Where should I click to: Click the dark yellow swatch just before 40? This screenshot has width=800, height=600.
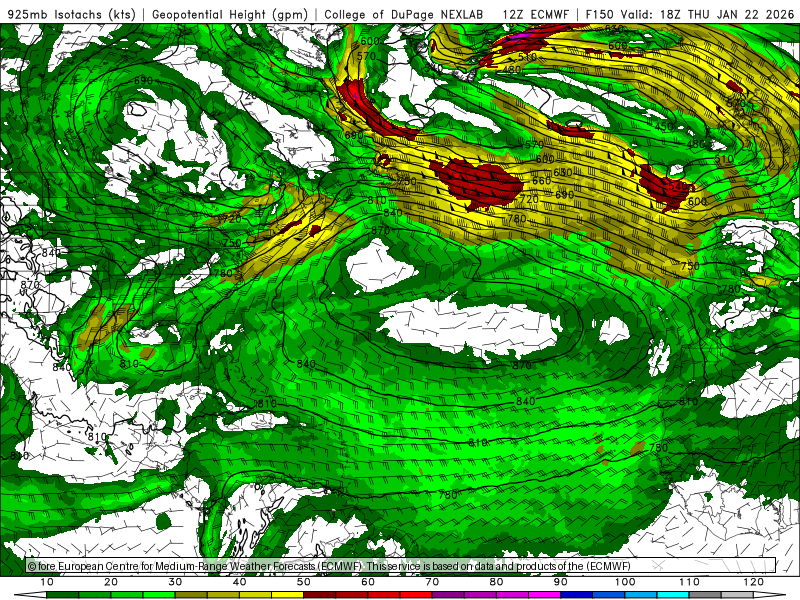click(223, 595)
